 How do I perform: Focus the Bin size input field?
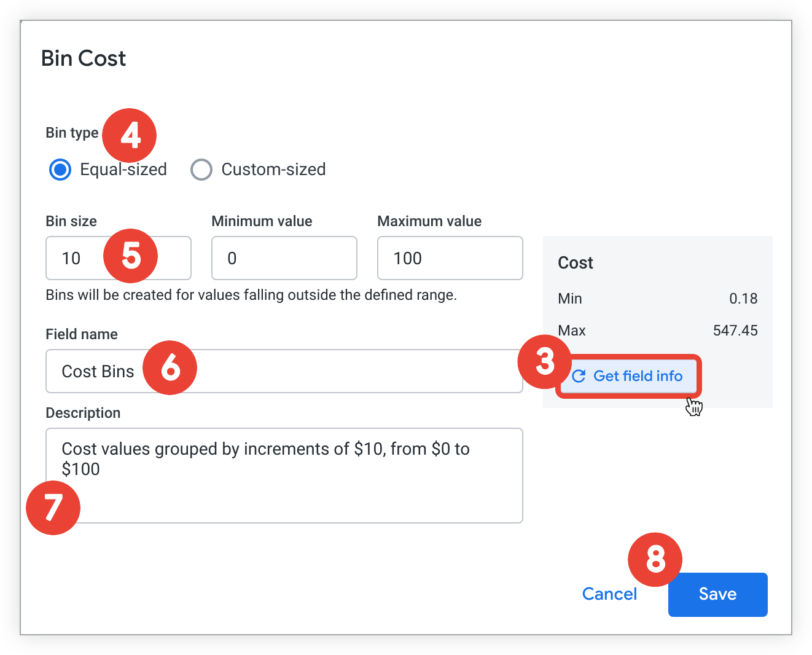pyautogui.click(x=80, y=258)
